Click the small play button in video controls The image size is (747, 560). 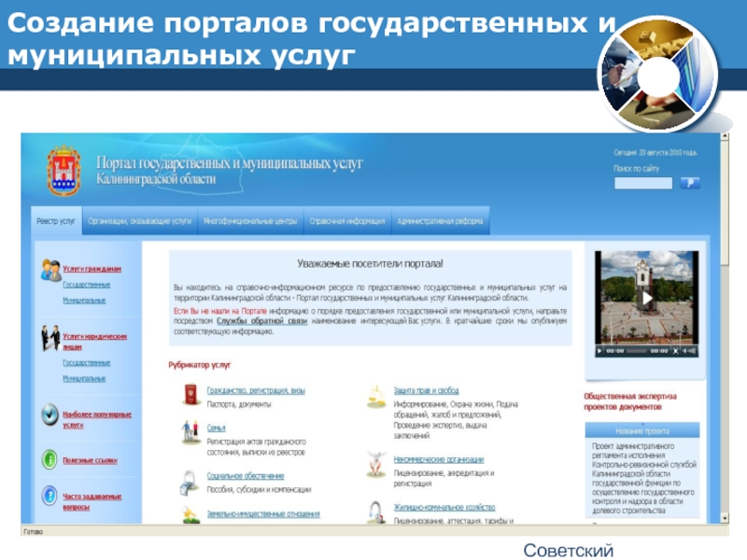click(x=599, y=351)
